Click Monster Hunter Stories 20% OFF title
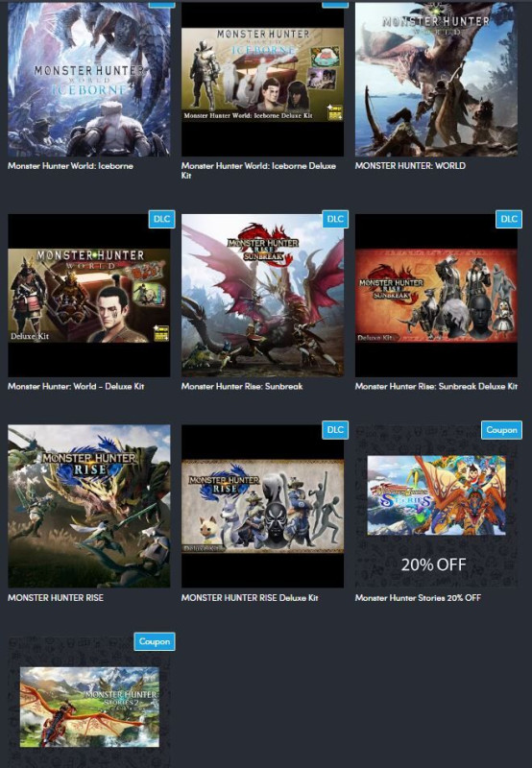 [x=418, y=597]
